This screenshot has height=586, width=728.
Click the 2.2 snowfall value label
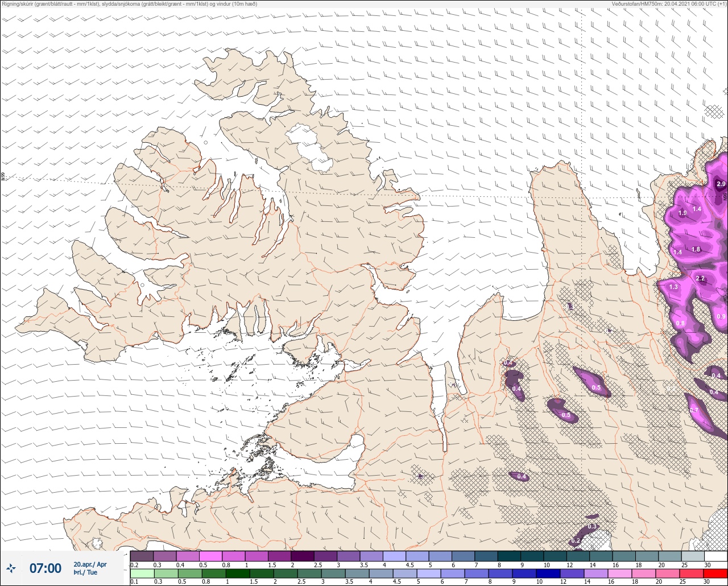point(700,278)
